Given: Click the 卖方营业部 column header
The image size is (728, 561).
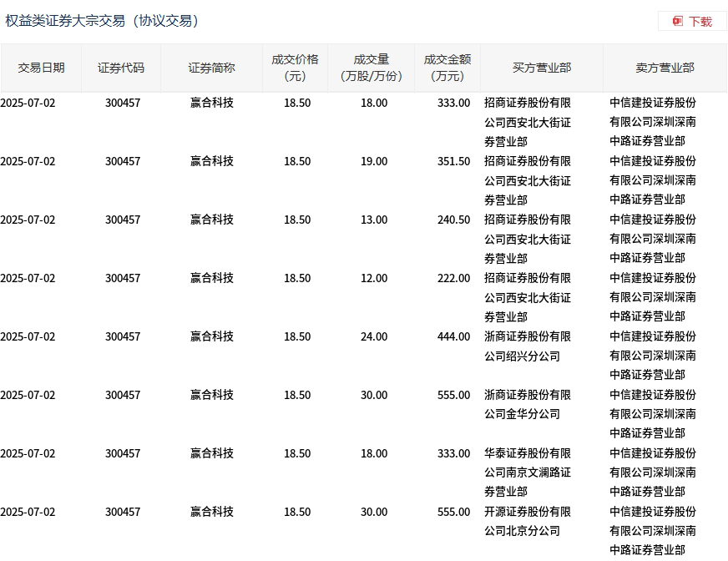Looking at the screenshot, I should click(x=665, y=68).
